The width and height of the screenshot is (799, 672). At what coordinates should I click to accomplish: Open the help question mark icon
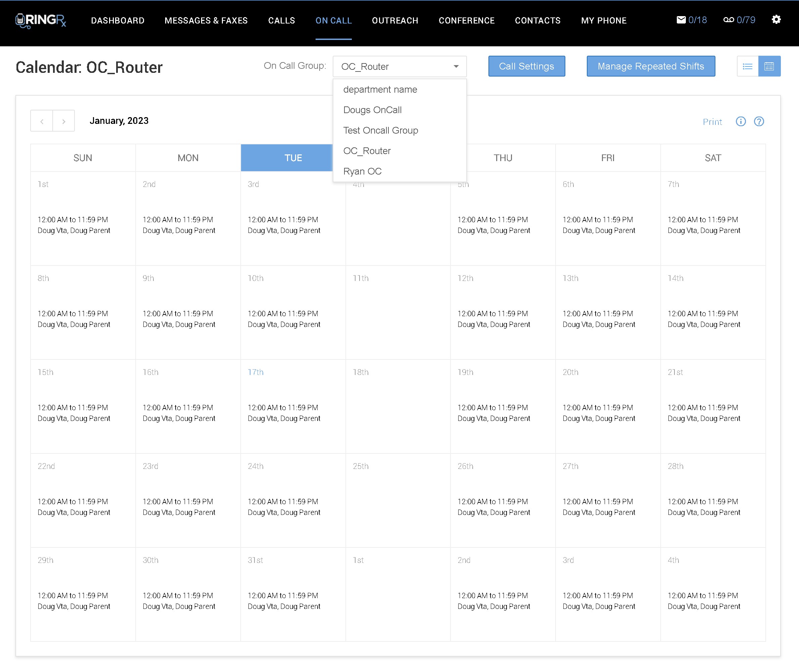(759, 122)
